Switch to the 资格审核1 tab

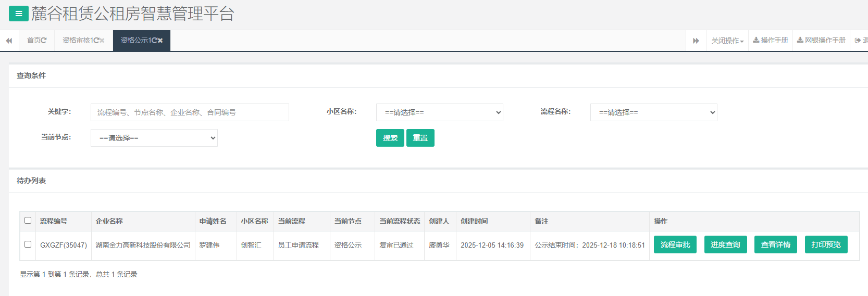point(78,41)
